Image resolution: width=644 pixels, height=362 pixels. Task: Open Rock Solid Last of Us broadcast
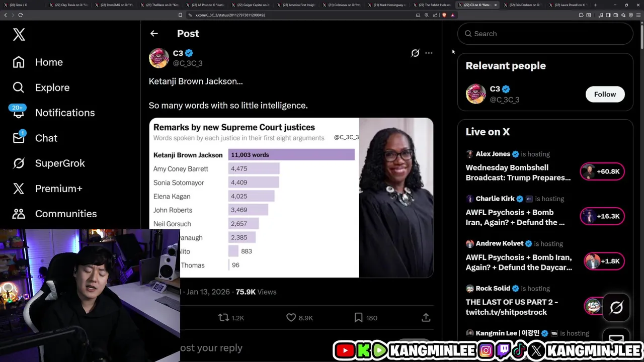pos(512,307)
